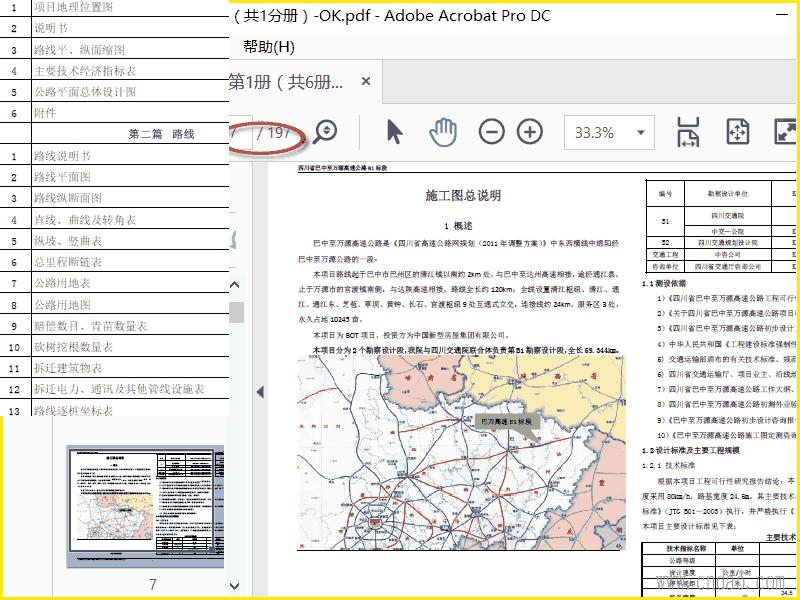Switch to the 第1册 document tab
Image resolution: width=800 pixels, height=600 pixels.
[287, 82]
